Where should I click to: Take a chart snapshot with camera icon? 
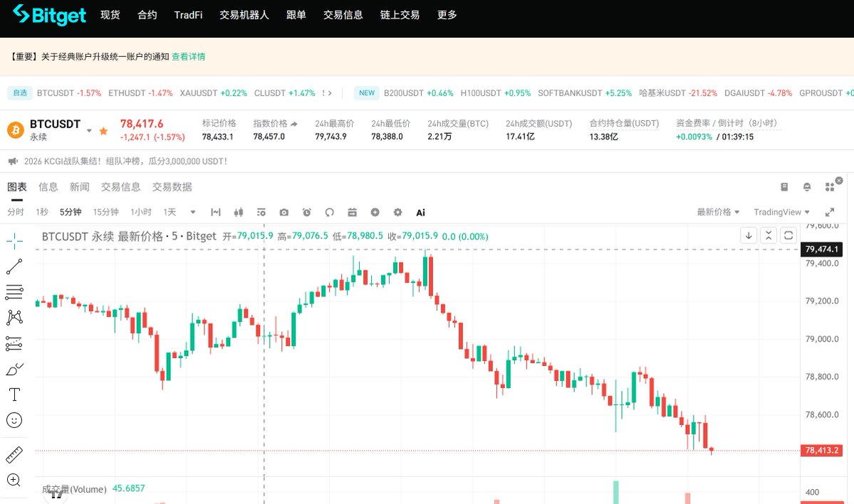point(283,212)
